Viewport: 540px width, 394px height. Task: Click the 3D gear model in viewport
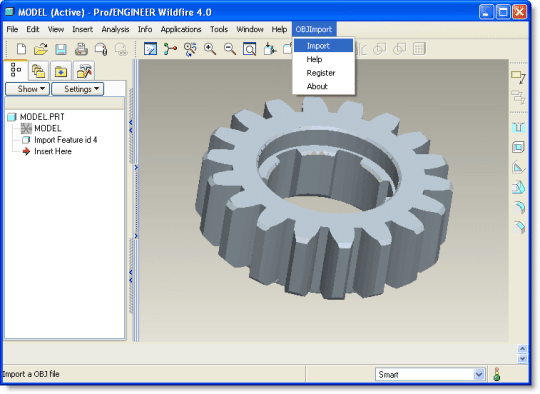(x=324, y=198)
